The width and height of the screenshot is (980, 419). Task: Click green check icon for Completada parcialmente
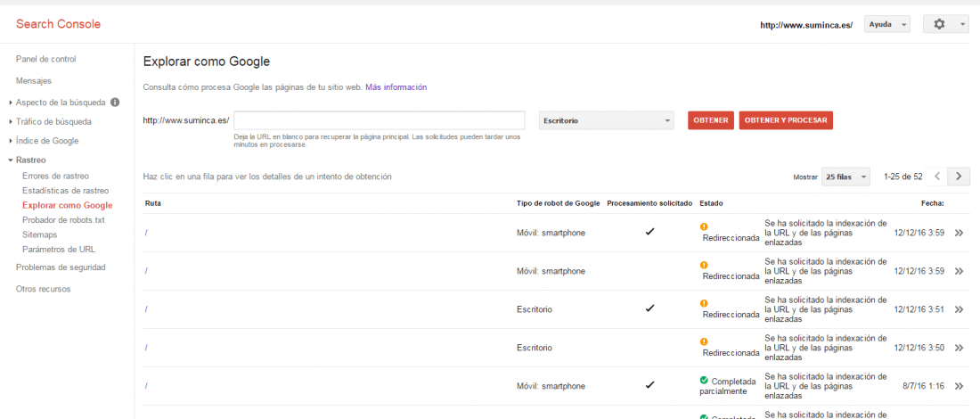(704, 381)
